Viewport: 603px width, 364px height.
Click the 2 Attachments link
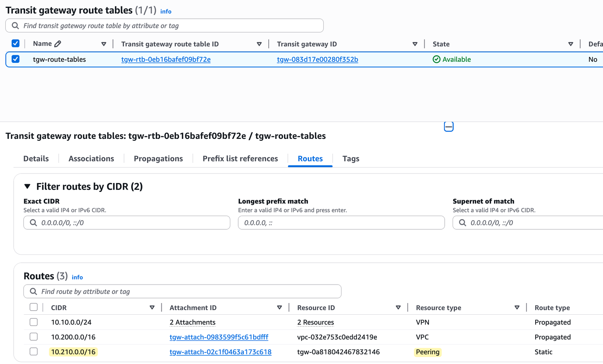[192, 322]
